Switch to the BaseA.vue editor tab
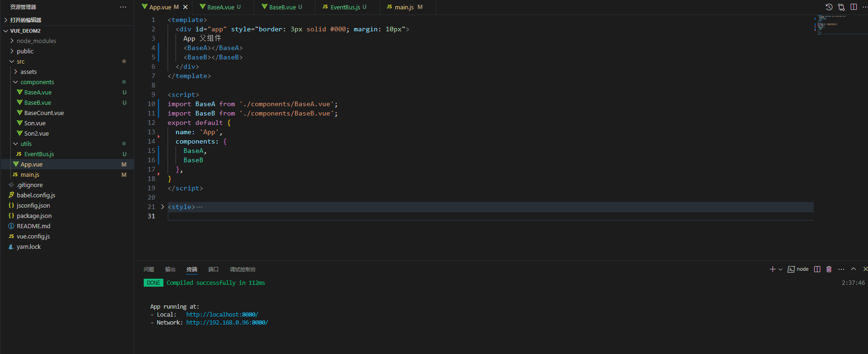Image resolution: width=868 pixels, height=354 pixels. 223,7
